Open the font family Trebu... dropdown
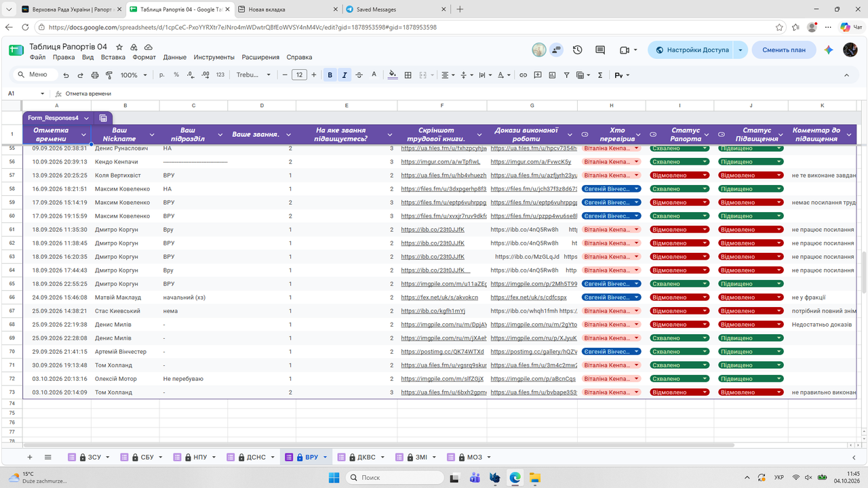This screenshot has height=488, width=868. [254, 75]
